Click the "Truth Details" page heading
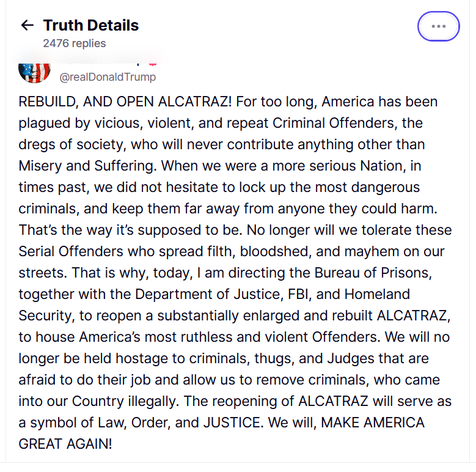 [x=90, y=26]
